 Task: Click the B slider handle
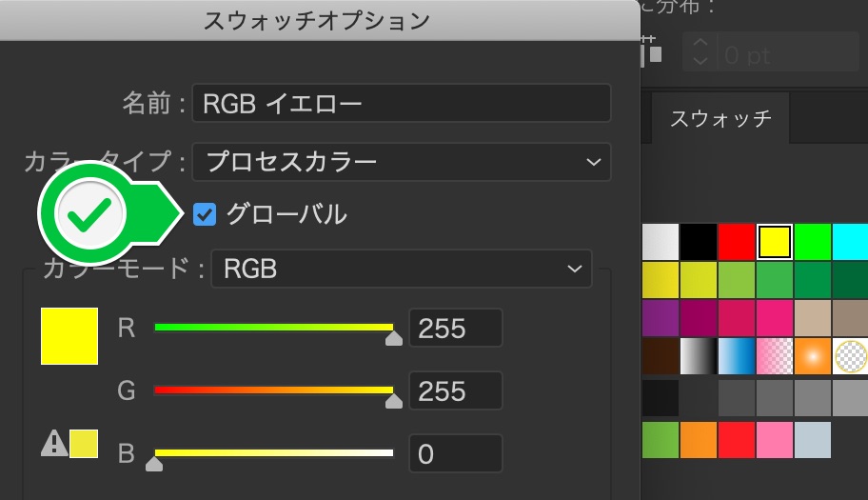click(x=154, y=464)
